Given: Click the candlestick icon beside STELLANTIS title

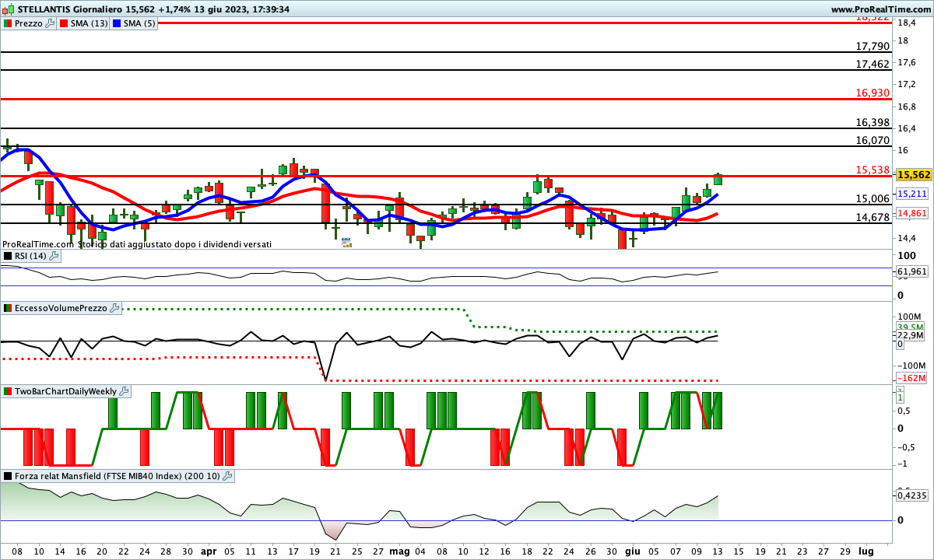Looking at the screenshot, I should pyautogui.click(x=8, y=9).
